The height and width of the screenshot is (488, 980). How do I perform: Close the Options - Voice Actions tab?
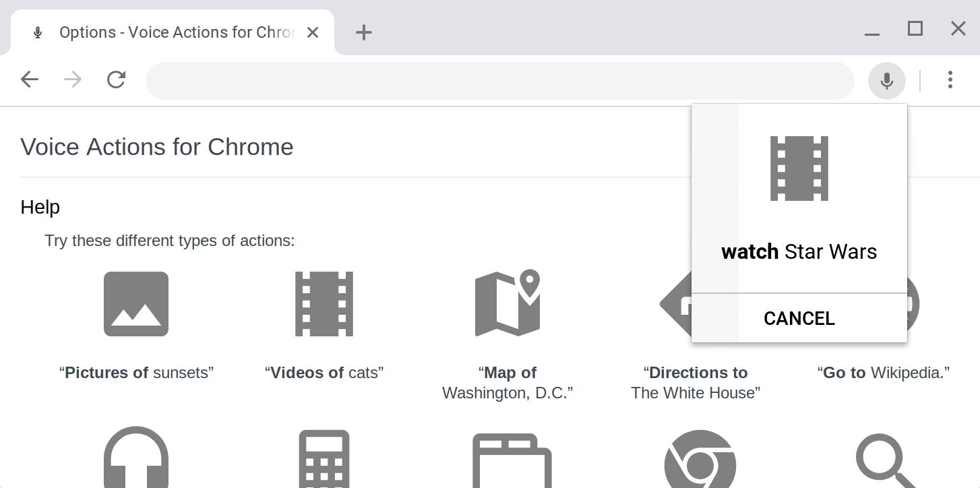coord(313,32)
